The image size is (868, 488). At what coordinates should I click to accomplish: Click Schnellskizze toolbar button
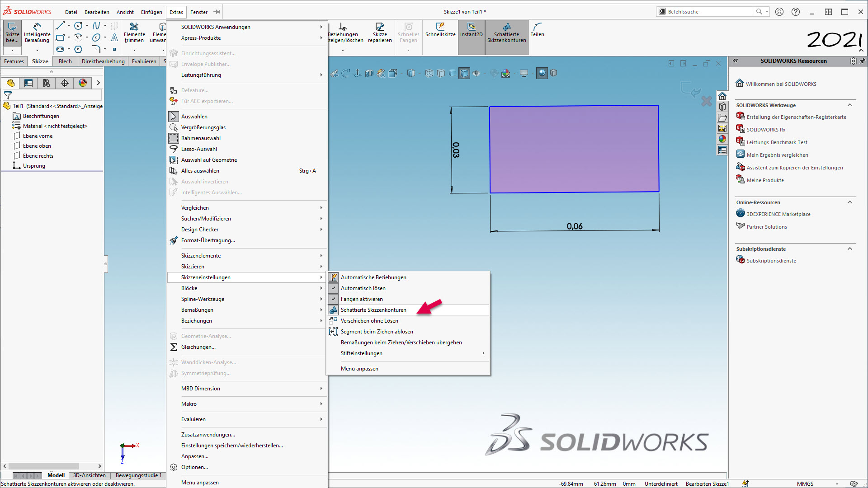(x=440, y=30)
